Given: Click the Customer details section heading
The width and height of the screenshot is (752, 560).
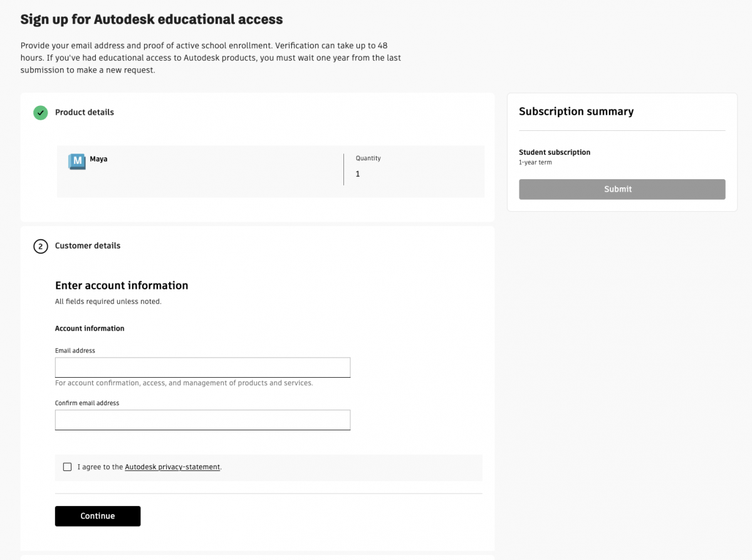Looking at the screenshot, I should tap(88, 246).
